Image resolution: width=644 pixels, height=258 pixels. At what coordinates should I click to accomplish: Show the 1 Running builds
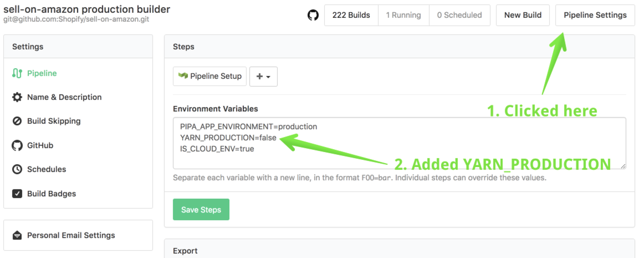[403, 15]
